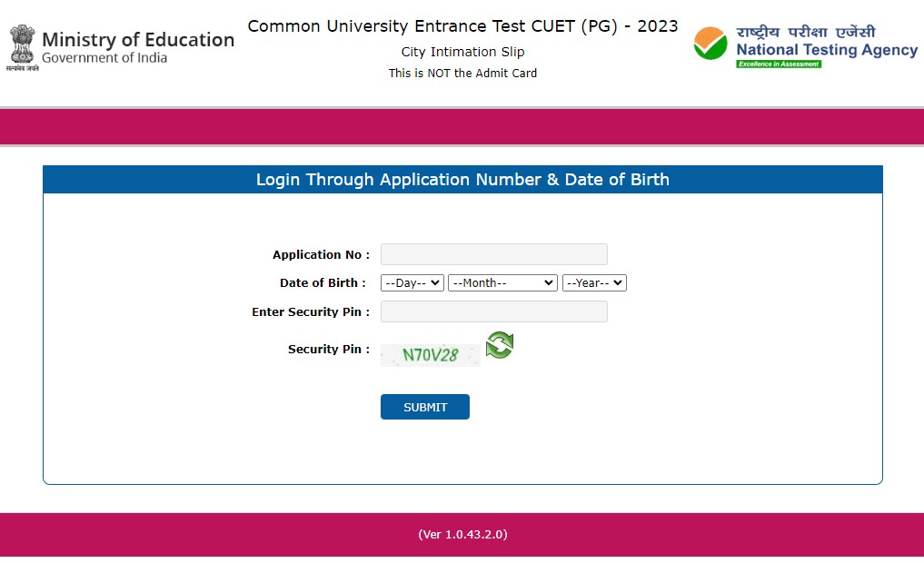Click the Login Through Application Number header

pyautogui.click(x=462, y=180)
